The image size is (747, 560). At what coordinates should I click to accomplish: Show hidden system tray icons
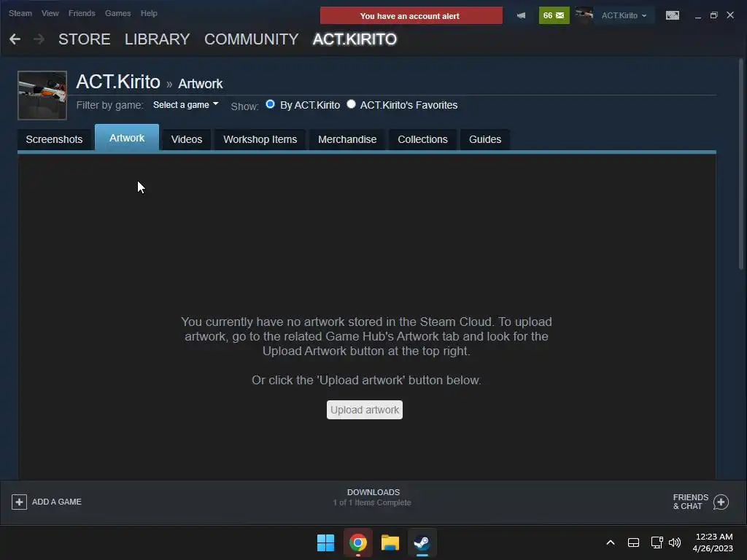pos(611,542)
